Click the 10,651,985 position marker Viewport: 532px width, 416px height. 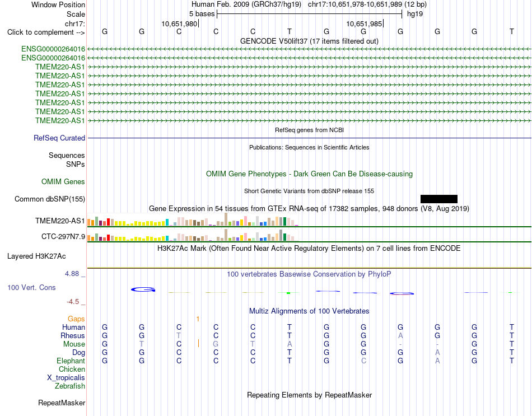coord(364,24)
